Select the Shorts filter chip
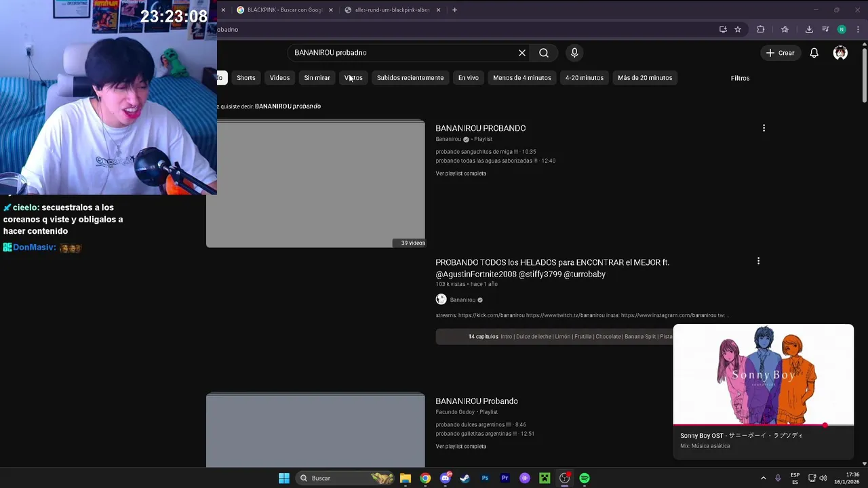868x488 pixels. (x=246, y=78)
